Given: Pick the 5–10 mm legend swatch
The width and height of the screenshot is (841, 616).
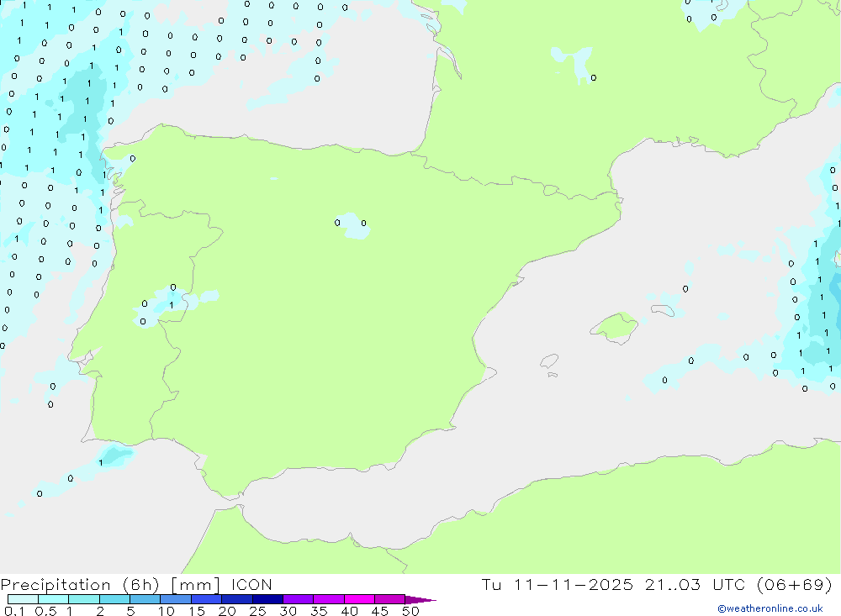Looking at the screenshot, I should pos(145,599).
